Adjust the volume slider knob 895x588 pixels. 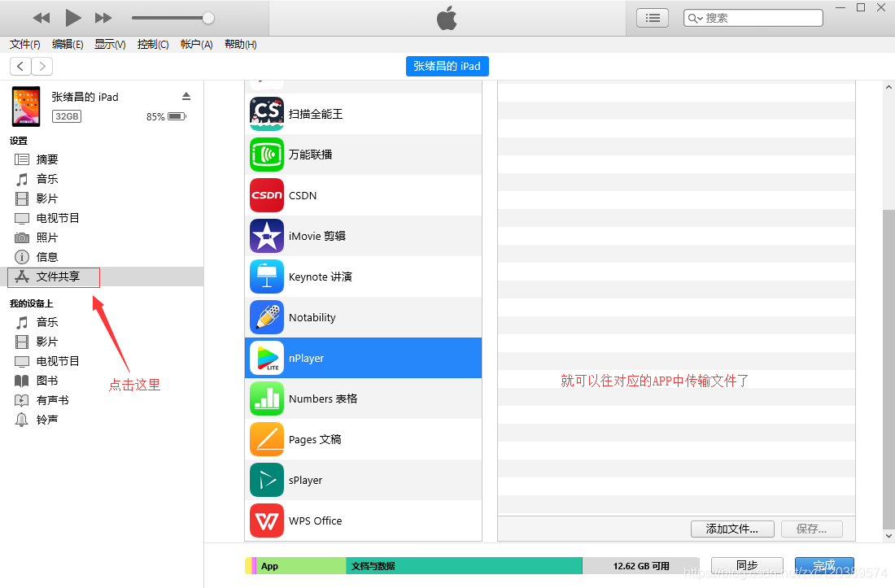(208, 18)
